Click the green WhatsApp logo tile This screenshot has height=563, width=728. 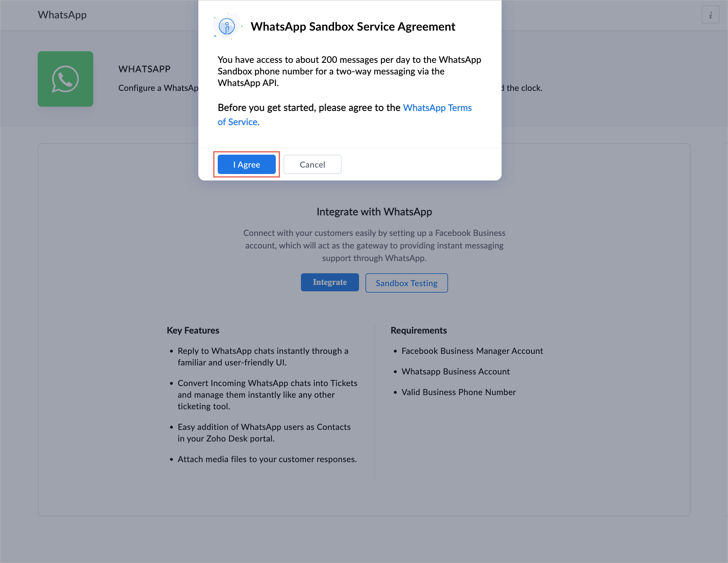point(65,79)
